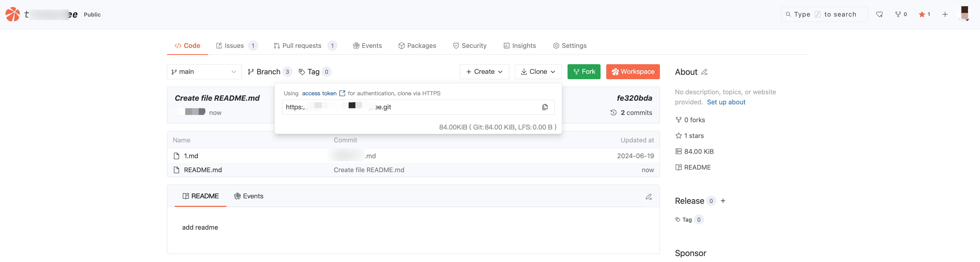Follow the access token link

tap(320, 93)
